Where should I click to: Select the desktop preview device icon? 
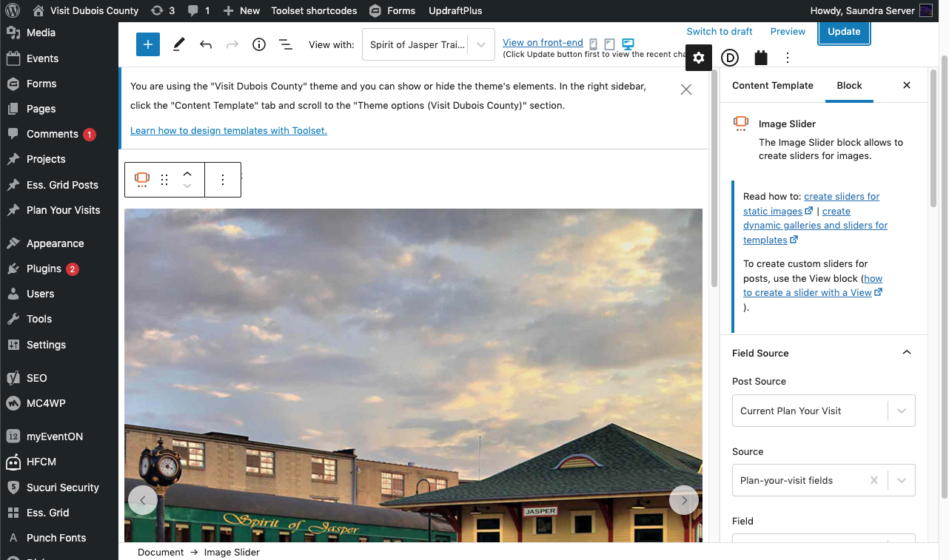[628, 44]
